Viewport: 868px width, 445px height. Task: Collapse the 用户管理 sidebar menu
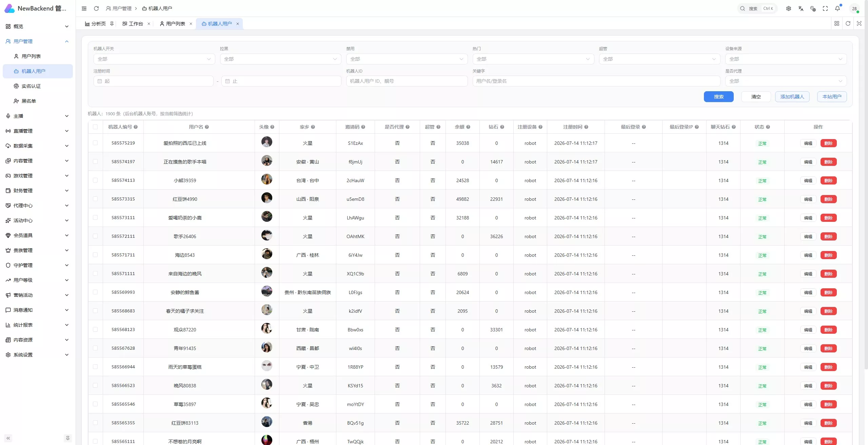point(38,41)
